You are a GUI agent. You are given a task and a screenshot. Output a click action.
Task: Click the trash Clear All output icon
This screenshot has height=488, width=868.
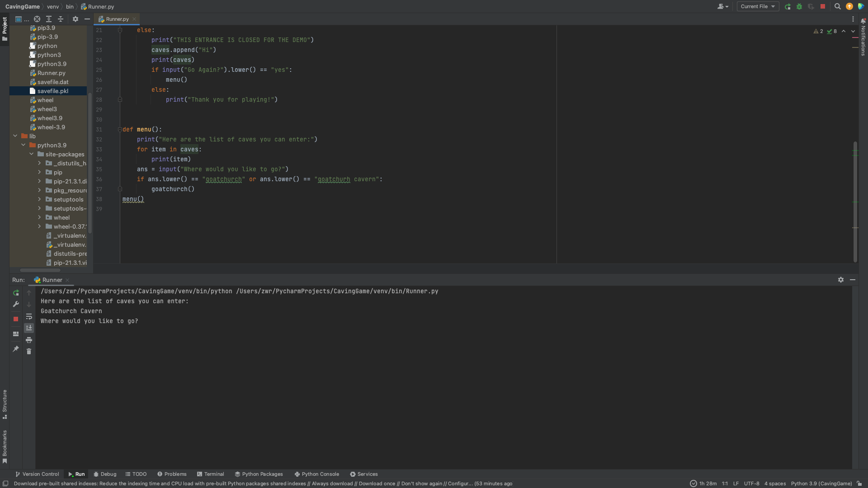pyautogui.click(x=29, y=352)
